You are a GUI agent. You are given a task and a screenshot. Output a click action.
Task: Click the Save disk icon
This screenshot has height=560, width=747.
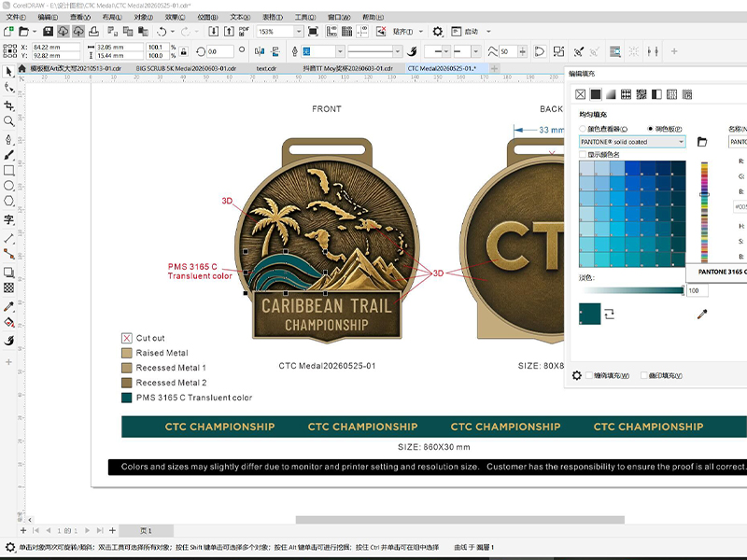pyautogui.click(x=48, y=32)
